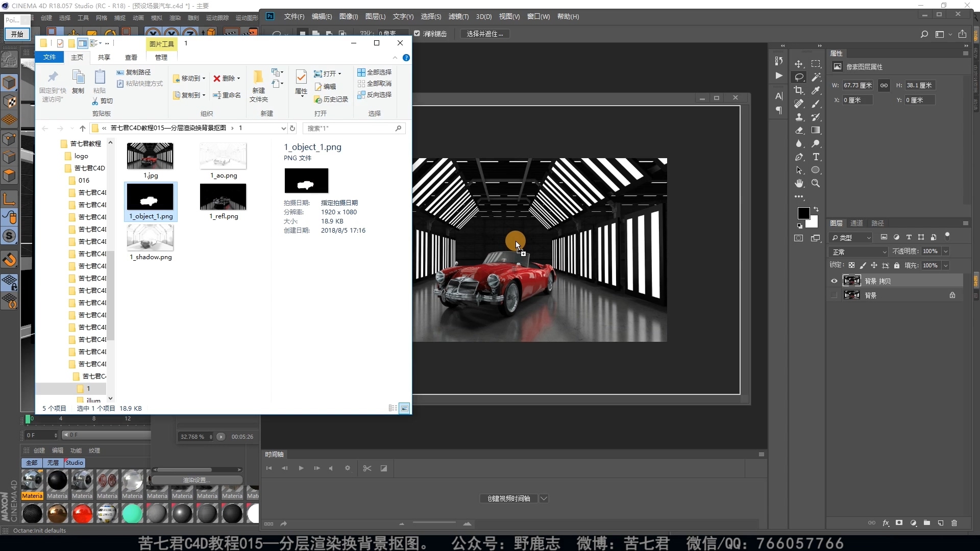Open the Explorer 共享 ribbon tab
This screenshot has width=980, height=551.
tap(104, 58)
